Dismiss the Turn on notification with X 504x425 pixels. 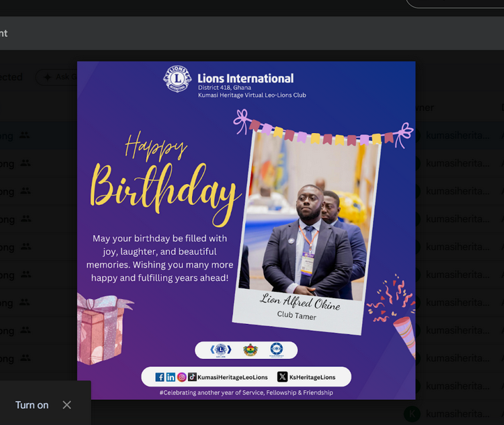pos(67,405)
